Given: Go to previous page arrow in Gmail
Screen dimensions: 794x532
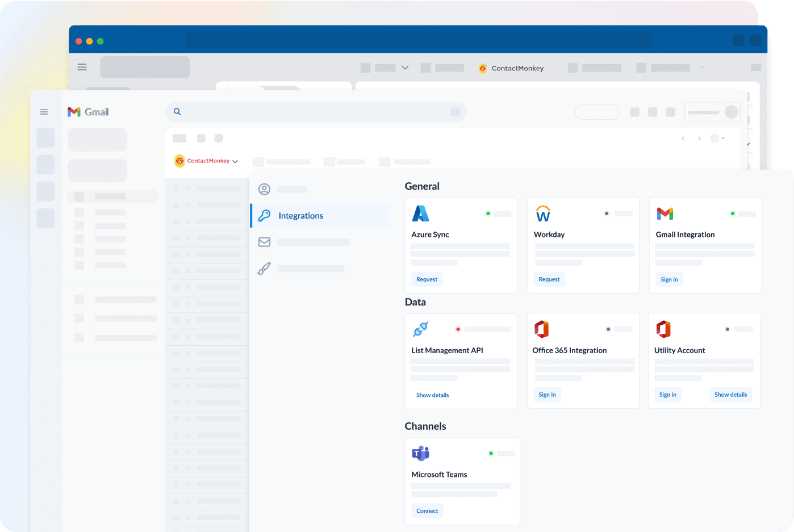Looking at the screenshot, I should pyautogui.click(x=683, y=139).
